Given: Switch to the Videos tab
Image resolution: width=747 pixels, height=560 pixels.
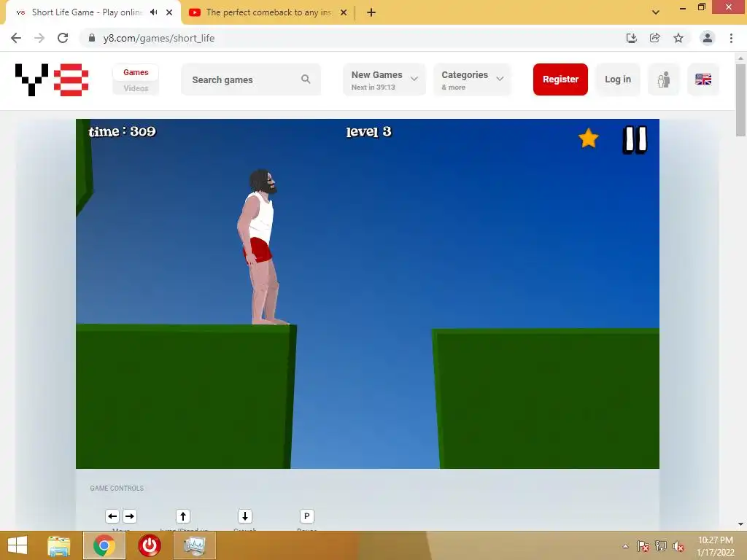Looking at the screenshot, I should point(136,88).
